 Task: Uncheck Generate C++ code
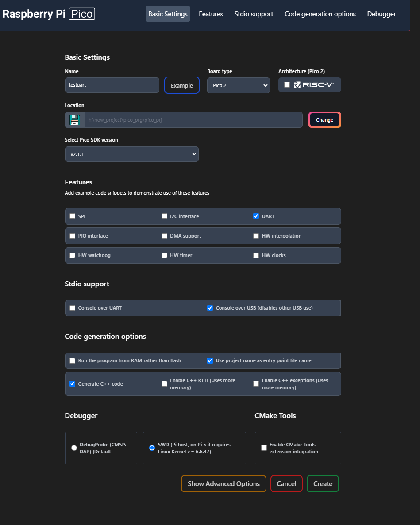(72, 384)
